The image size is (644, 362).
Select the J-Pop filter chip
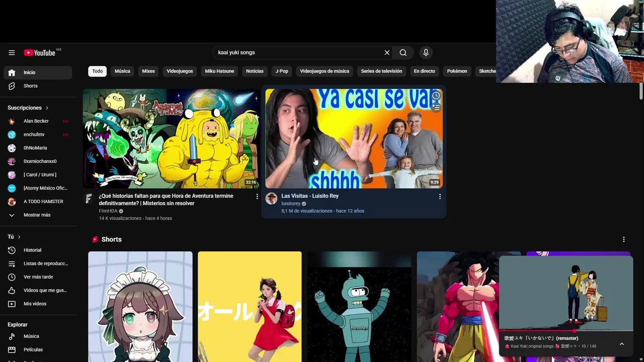point(282,71)
